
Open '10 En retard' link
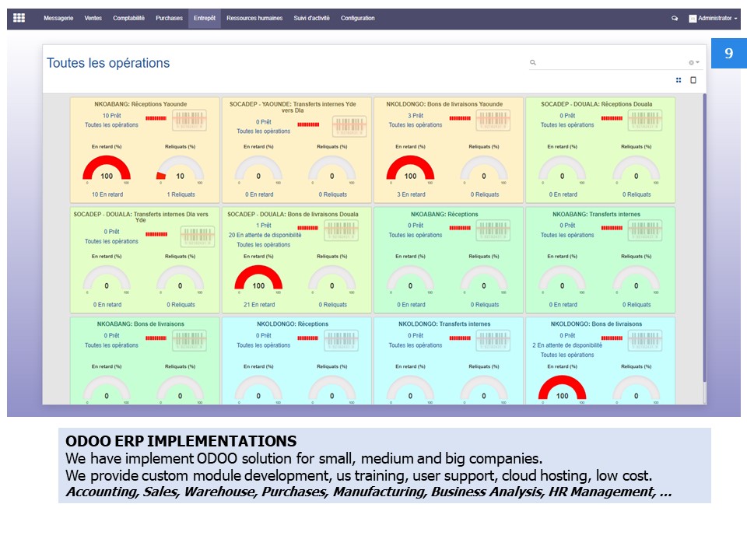click(x=107, y=194)
